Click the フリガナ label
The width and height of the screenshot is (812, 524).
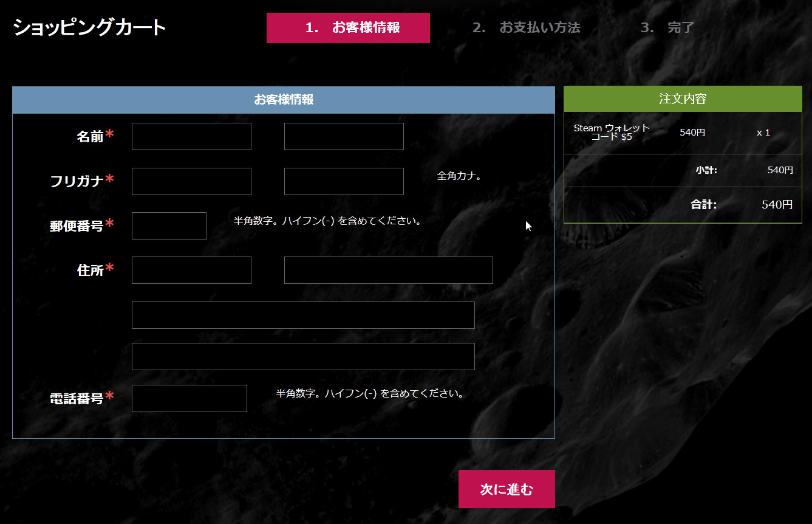tap(77, 181)
